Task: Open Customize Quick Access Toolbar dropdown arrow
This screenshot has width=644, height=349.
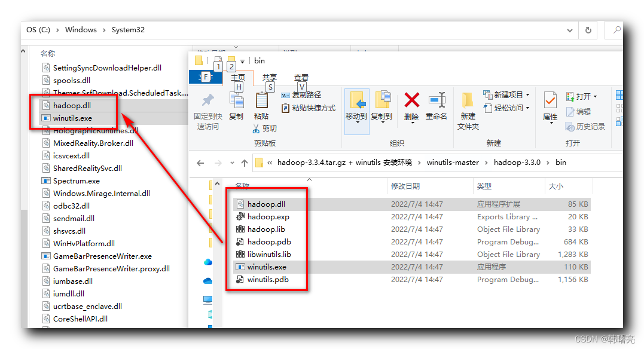Action: click(x=242, y=61)
